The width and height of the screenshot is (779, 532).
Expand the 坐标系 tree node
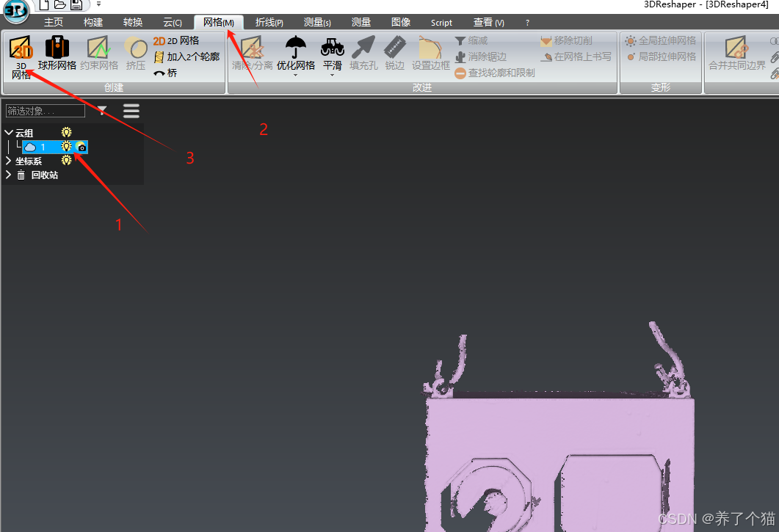[8, 161]
